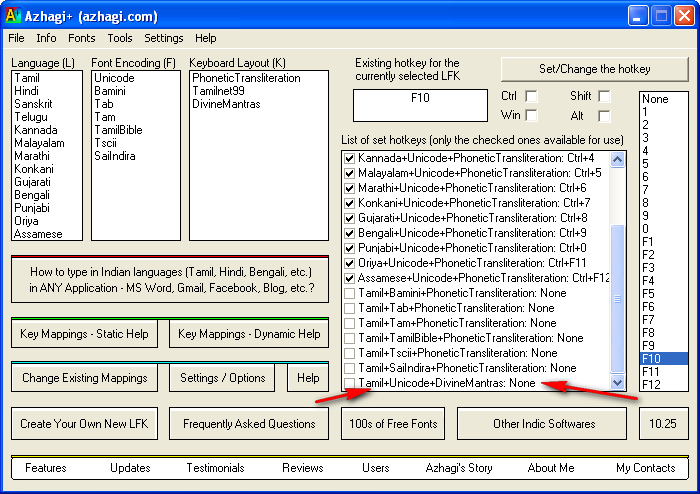Viewport: 700px width, 494px height.
Task: Uncheck Kannada+Unicode+PhoneticTransliteration Ctrl+4 hotkey
Action: point(350,158)
